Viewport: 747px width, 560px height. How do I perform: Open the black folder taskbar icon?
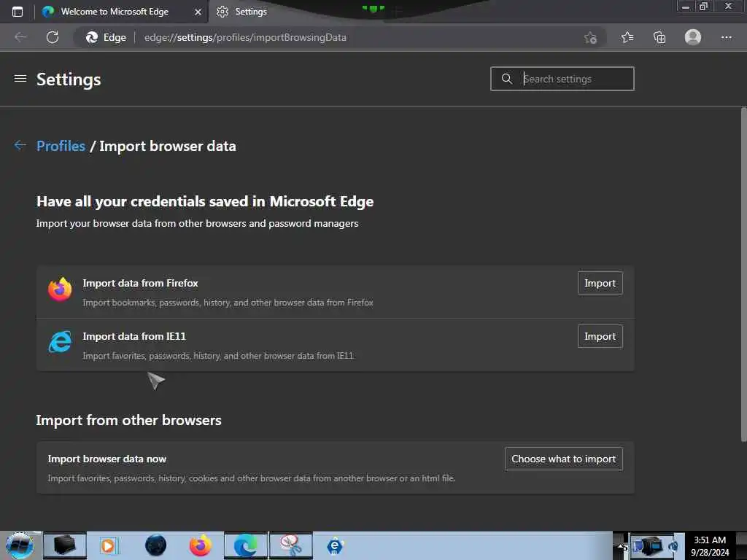tap(65, 545)
